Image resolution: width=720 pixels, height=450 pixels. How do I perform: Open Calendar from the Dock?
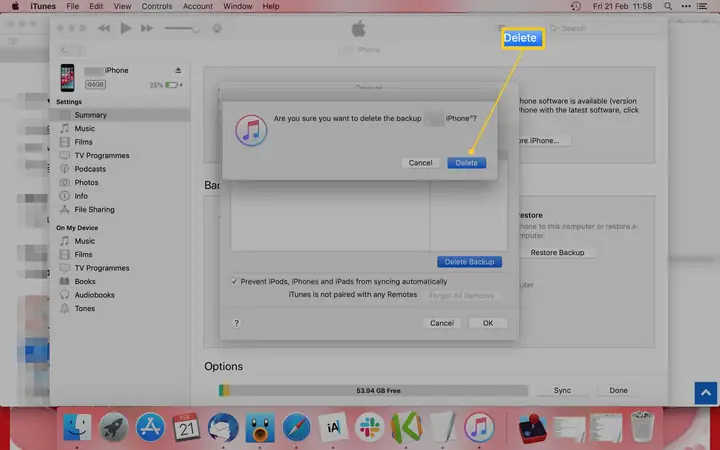point(186,427)
